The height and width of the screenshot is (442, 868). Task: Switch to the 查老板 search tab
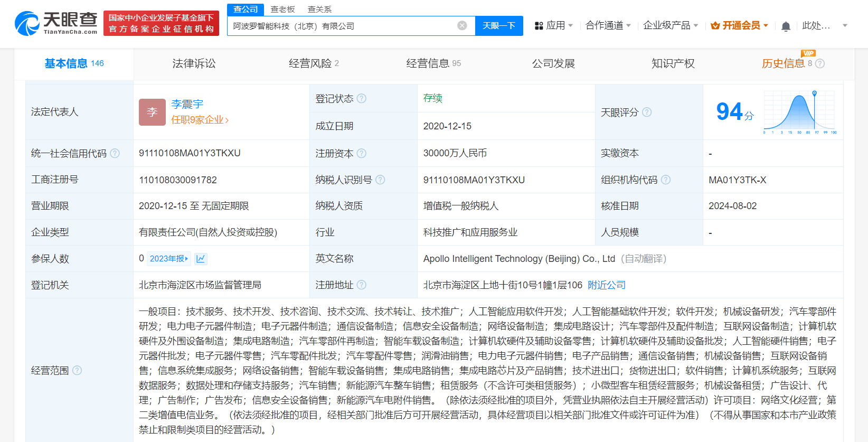coord(282,10)
